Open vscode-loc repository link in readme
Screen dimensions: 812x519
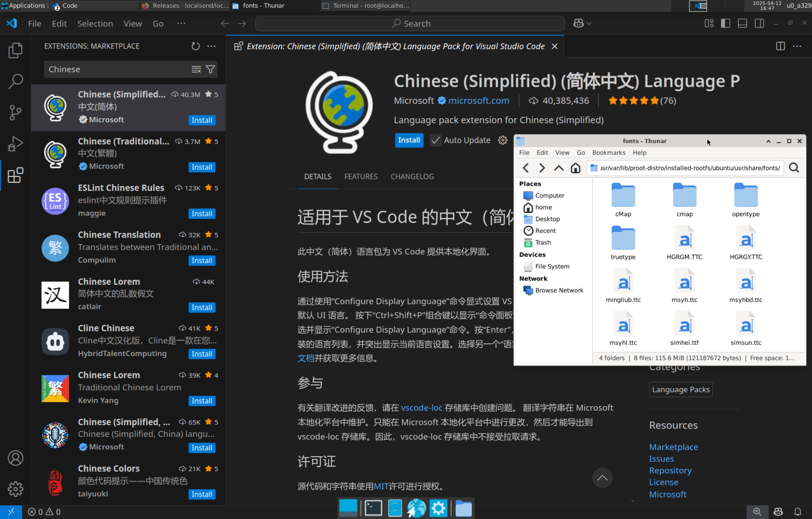(422, 408)
